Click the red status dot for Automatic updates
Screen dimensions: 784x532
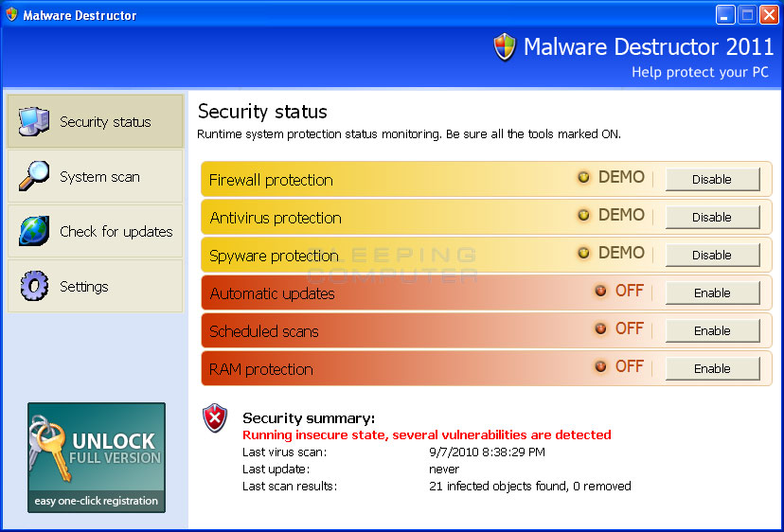click(x=600, y=291)
